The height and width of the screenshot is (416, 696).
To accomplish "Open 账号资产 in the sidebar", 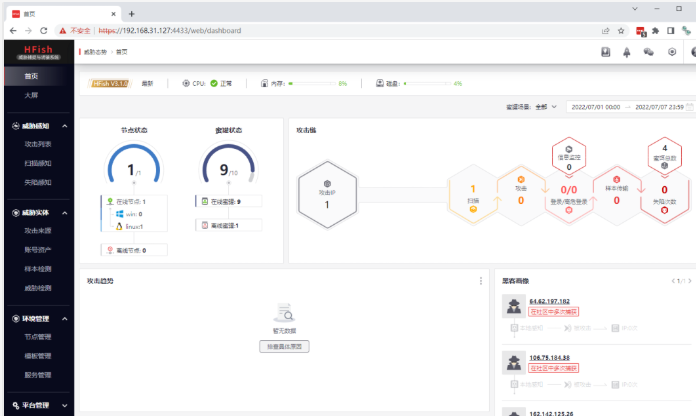I will click(x=38, y=250).
